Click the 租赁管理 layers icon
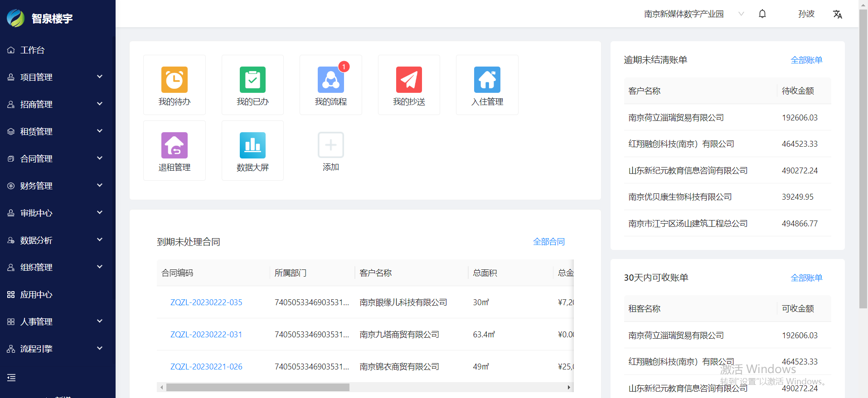The height and width of the screenshot is (398, 868). (11, 132)
